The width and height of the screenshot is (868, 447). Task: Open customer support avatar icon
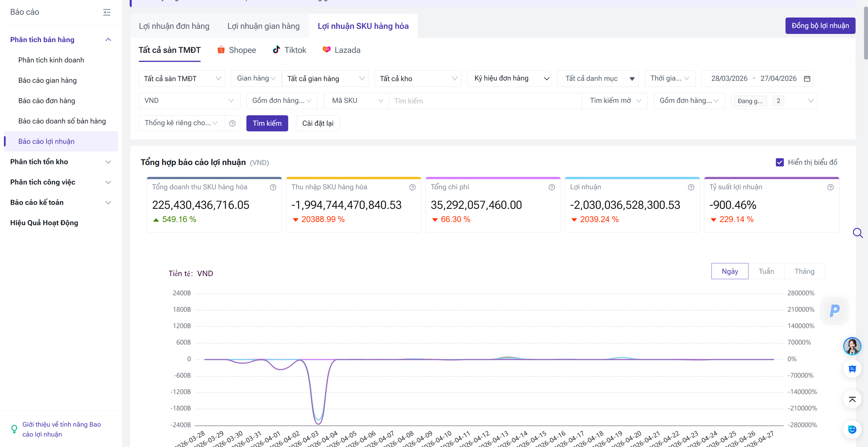(x=852, y=346)
